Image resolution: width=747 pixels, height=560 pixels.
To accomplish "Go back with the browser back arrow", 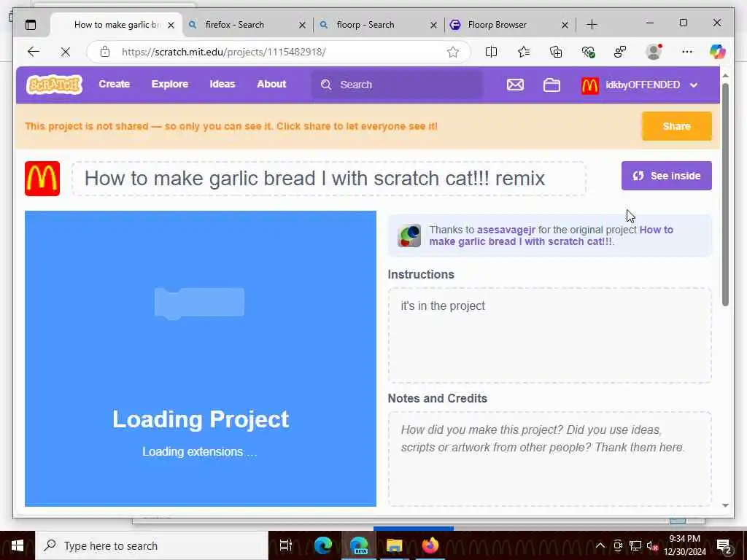I will (34, 52).
